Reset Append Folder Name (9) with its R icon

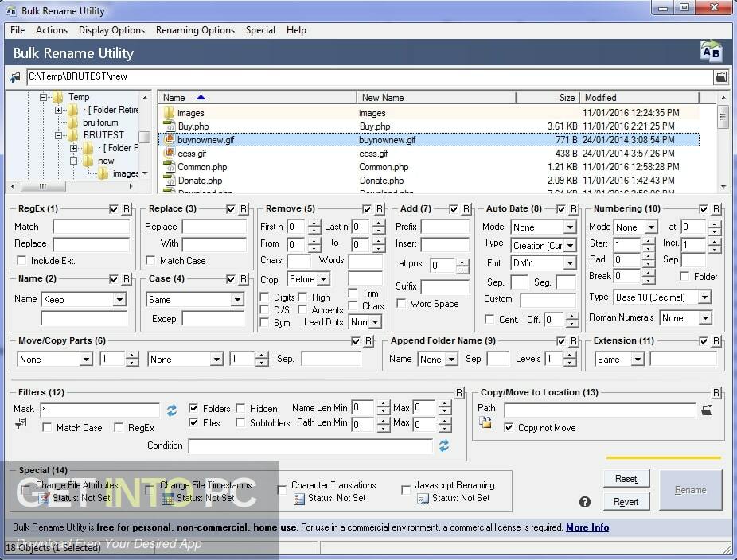click(x=574, y=341)
